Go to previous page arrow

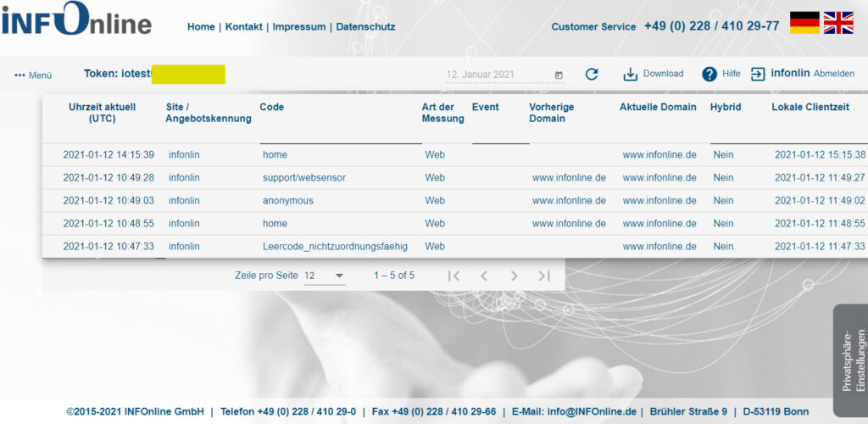click(x=484, y=276)
